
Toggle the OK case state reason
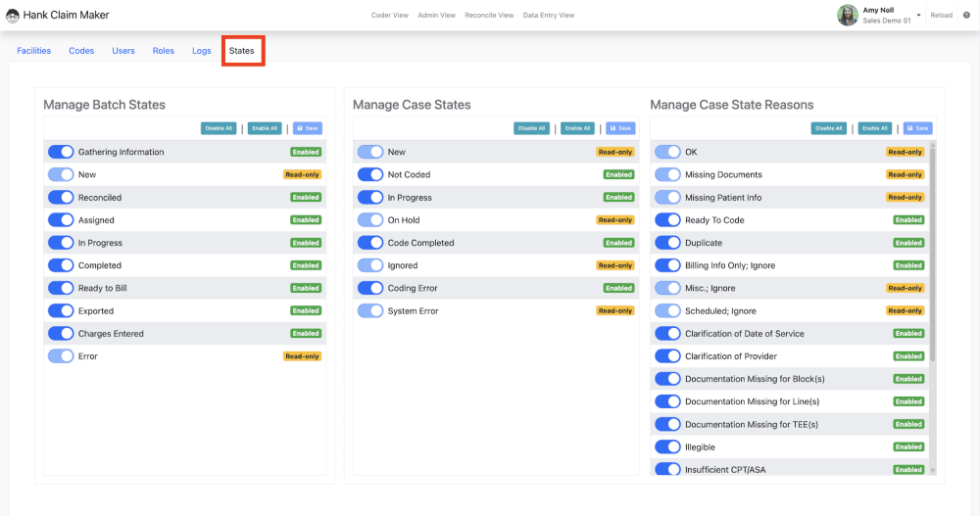667,152
